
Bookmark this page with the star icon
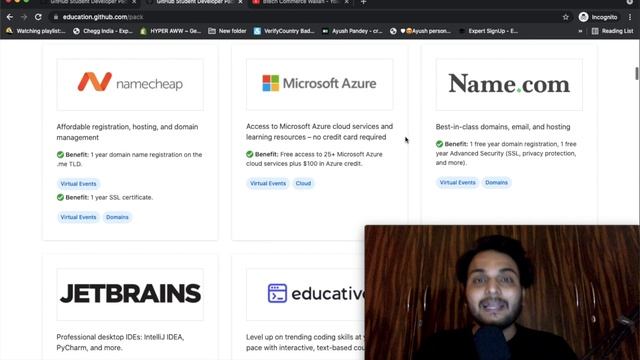pyautogui.click(x=565, y=17)
